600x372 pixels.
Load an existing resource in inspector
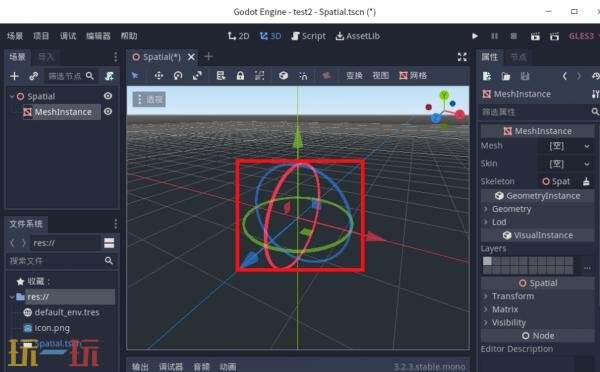tap(506, 76)
